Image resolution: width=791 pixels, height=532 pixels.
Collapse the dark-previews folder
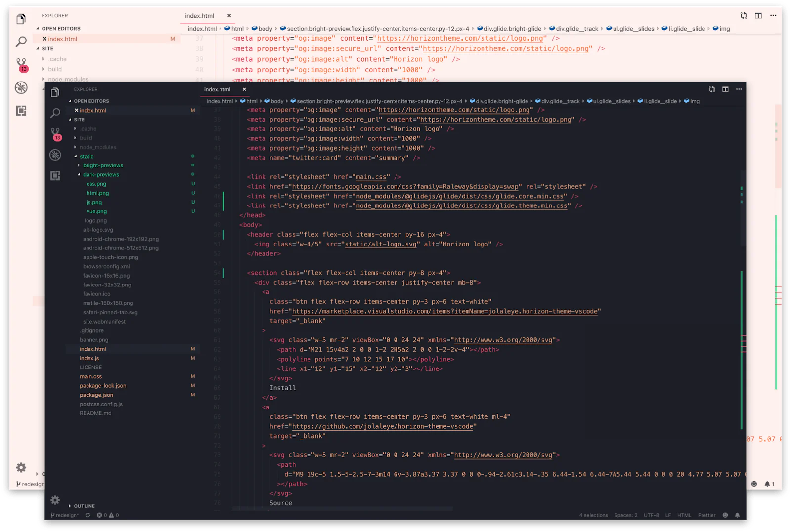pos(101,175)
